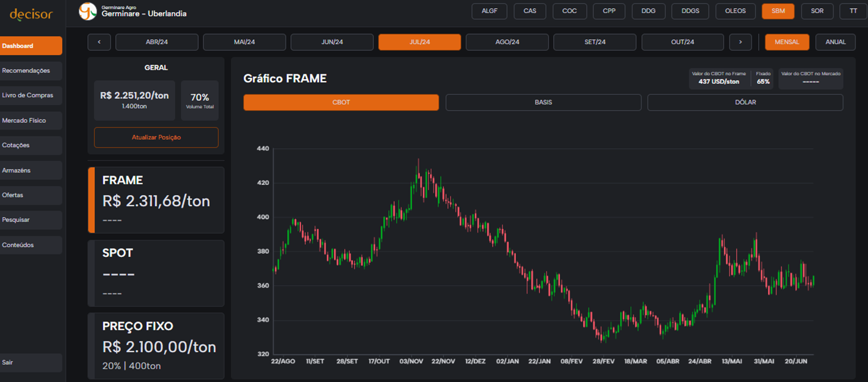Go to previous months with left arrow

point(99,42)
